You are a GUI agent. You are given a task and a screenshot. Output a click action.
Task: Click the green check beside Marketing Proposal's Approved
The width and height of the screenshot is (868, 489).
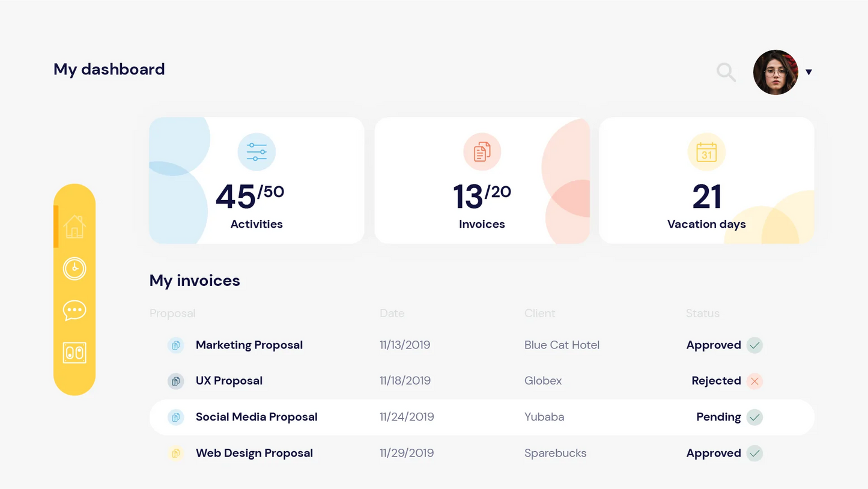coord(754,345)
